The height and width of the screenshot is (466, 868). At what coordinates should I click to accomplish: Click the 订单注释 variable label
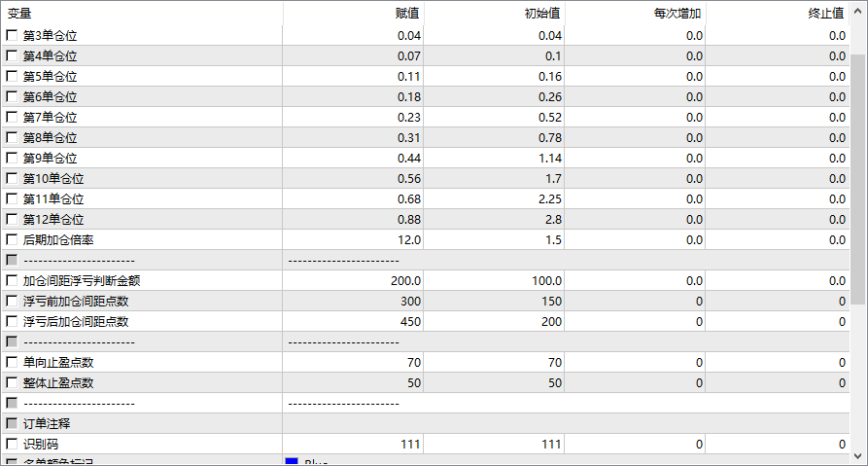click(x=47, y=424)
